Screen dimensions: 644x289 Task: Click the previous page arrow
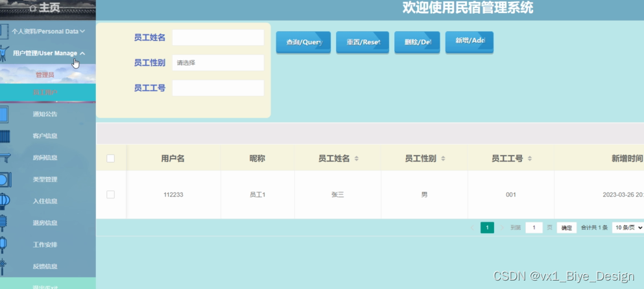pyautogui.click(x=472, y=227)
